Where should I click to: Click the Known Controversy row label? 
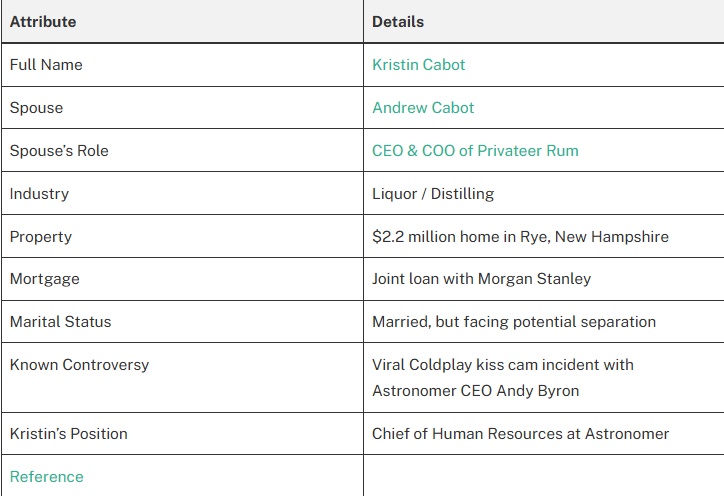(79, 364)
